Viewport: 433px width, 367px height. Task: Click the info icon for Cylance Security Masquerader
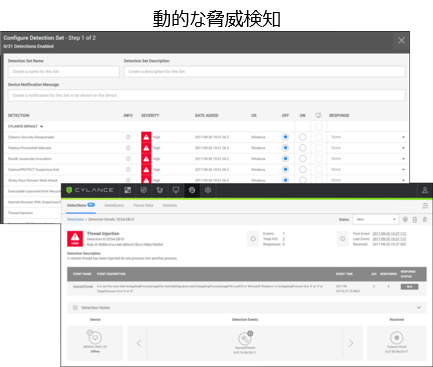point(128,137)
